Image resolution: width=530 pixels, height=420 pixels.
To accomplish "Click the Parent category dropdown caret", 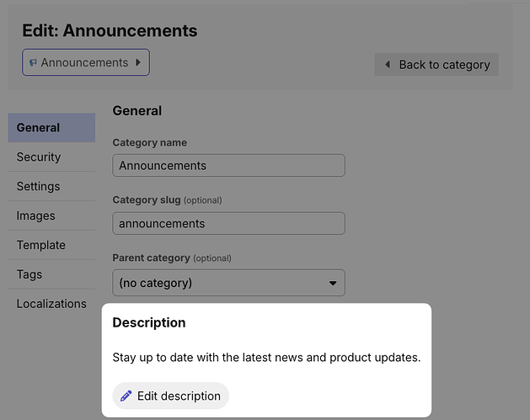I will [333, 283].
